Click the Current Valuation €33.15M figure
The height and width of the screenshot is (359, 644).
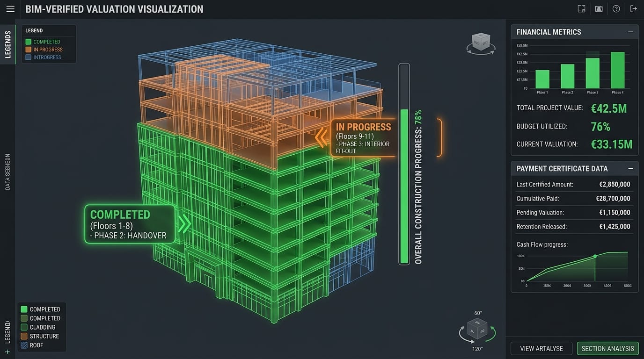click(x=612, y=144)
